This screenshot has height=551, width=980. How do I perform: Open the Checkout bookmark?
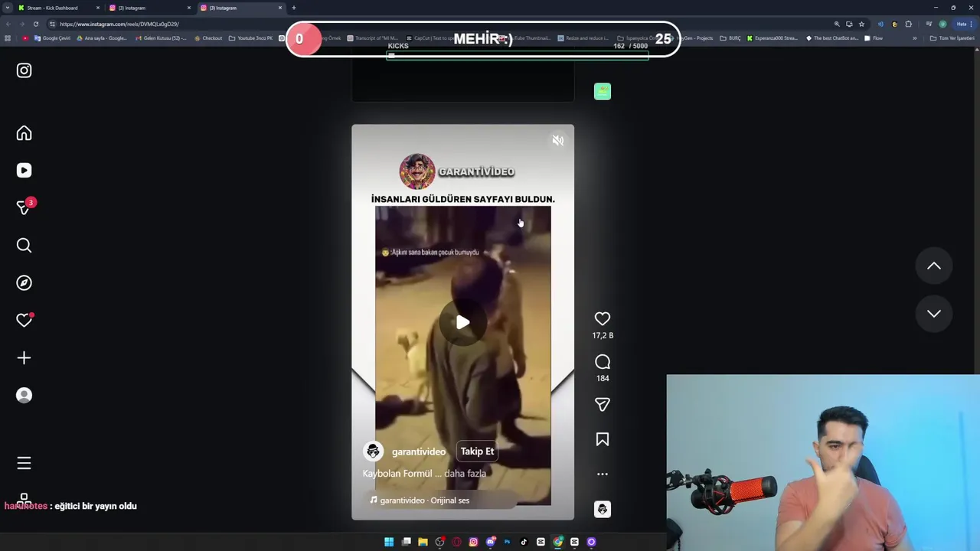(207, 38)
